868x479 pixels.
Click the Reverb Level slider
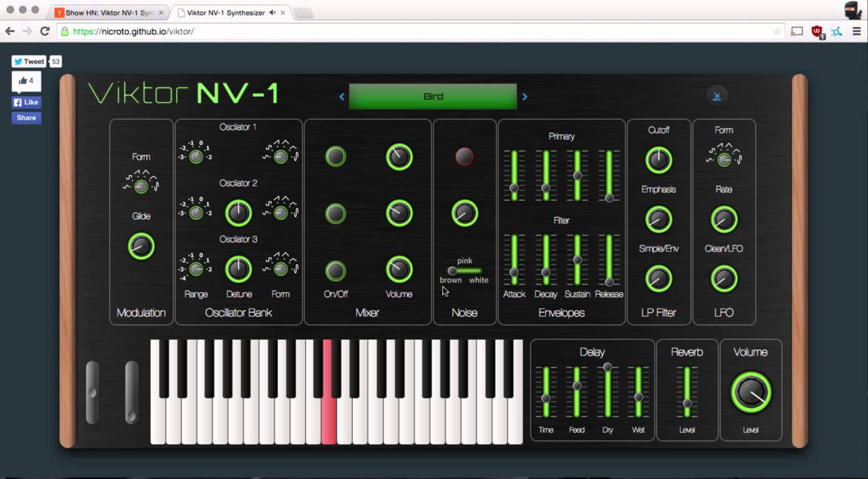tap(687, 392)
